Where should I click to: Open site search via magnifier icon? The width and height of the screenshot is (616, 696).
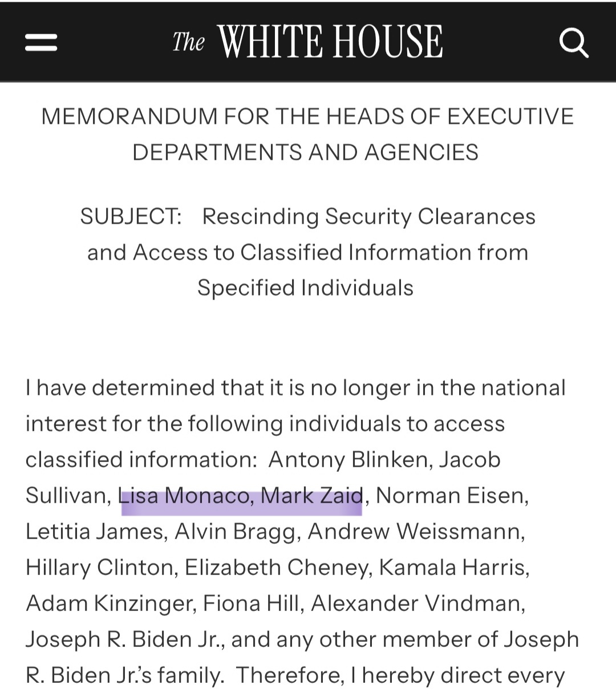pyautogui.click(x=573, y=43)
